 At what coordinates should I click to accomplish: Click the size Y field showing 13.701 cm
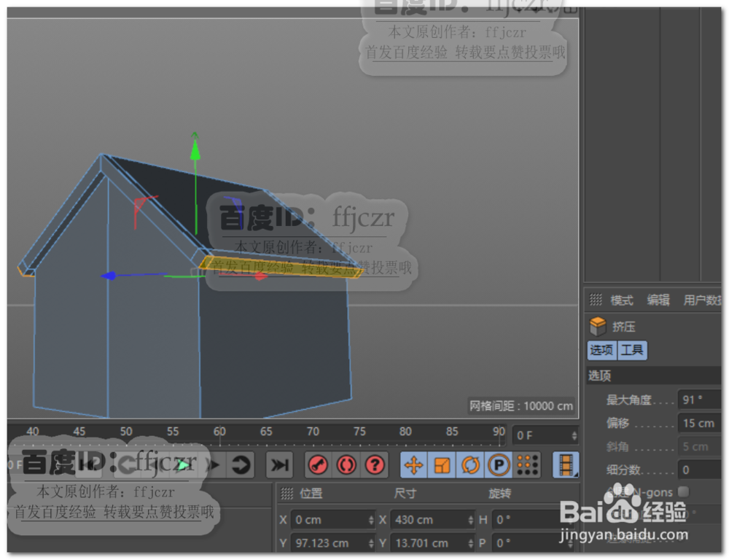pyautogui.click(x=432, y=542)
